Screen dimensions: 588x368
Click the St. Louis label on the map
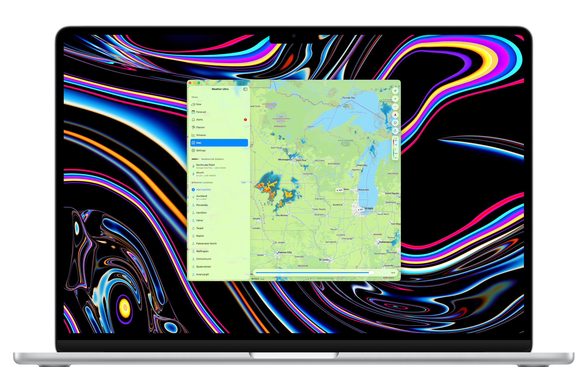[324, 260]
